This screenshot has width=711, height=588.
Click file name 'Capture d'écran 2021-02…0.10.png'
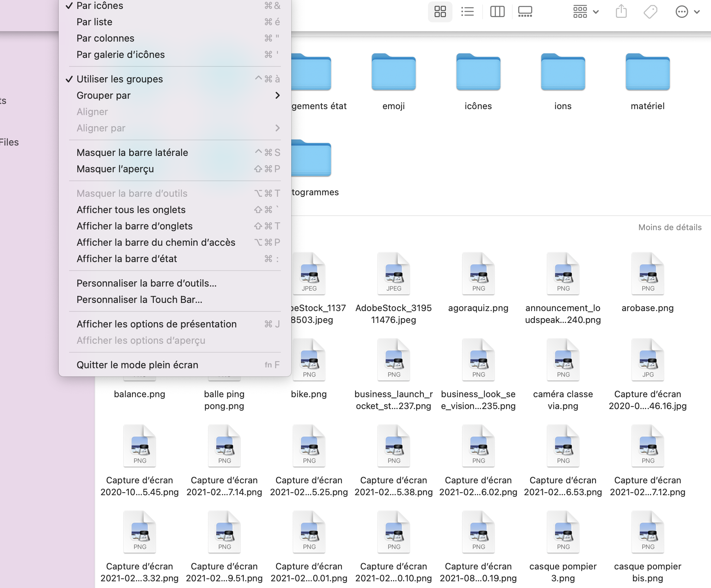click(394, 572)
